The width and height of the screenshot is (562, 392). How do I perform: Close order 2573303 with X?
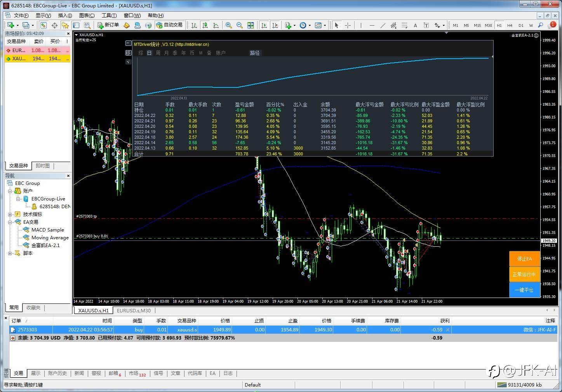coord(448,330)
